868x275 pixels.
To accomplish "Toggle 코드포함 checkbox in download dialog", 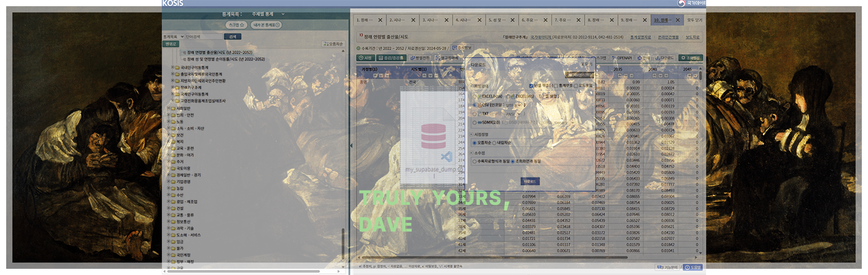I will pos(577,86).
